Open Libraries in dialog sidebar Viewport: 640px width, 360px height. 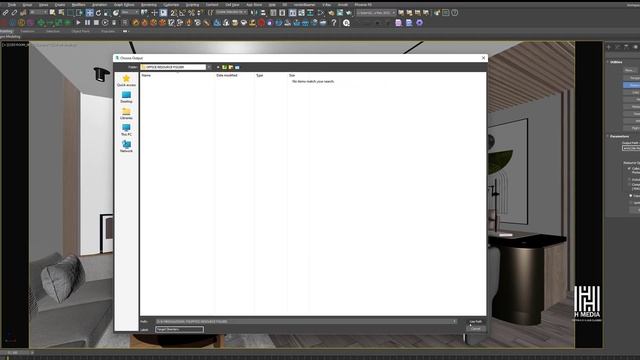[126, 113]
